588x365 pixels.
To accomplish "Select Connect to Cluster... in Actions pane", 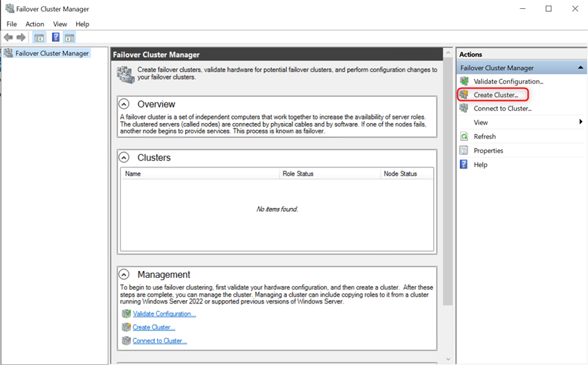I will [503, 109].
